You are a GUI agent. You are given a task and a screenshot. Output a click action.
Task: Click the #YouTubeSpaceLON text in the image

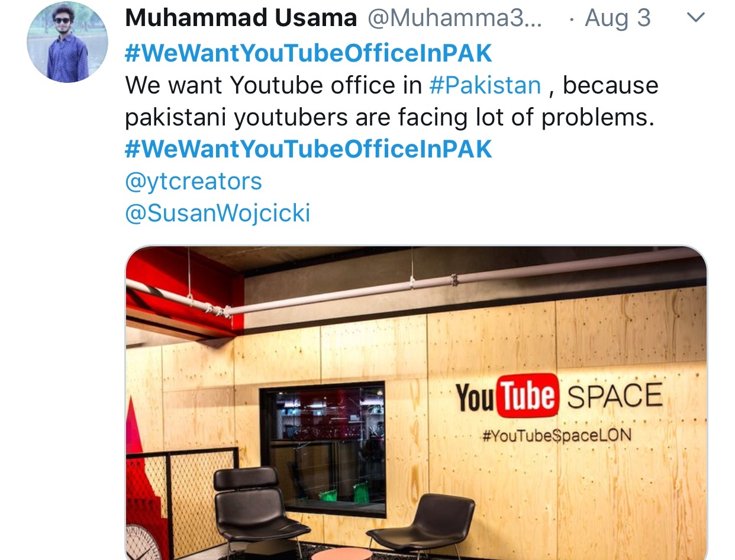[x=557, y=436]
